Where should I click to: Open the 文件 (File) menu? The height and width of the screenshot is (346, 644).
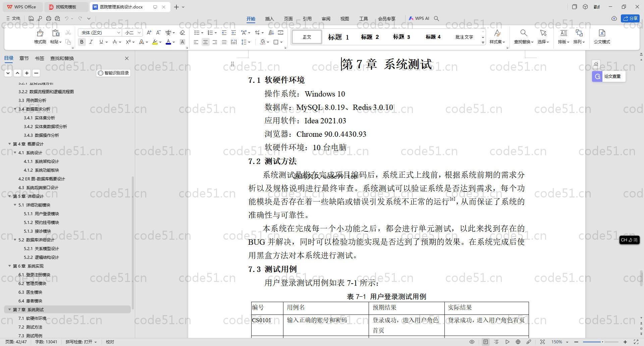[x=13, y=18]
